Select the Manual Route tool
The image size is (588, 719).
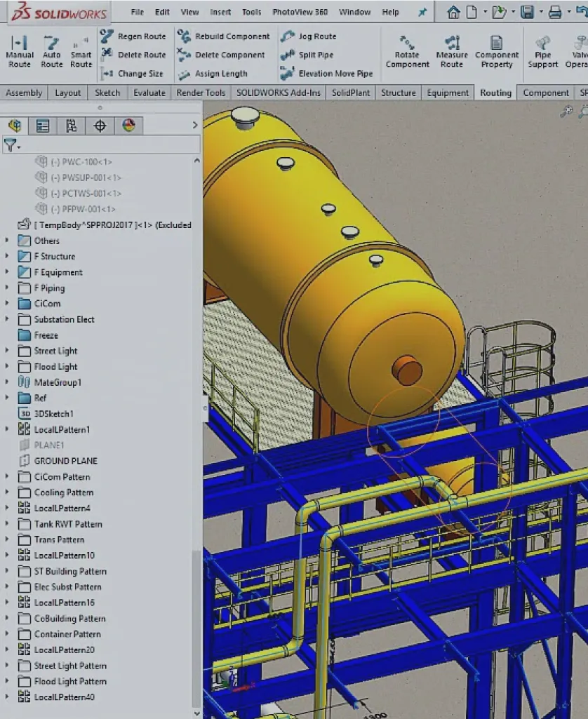click(19, 52)
